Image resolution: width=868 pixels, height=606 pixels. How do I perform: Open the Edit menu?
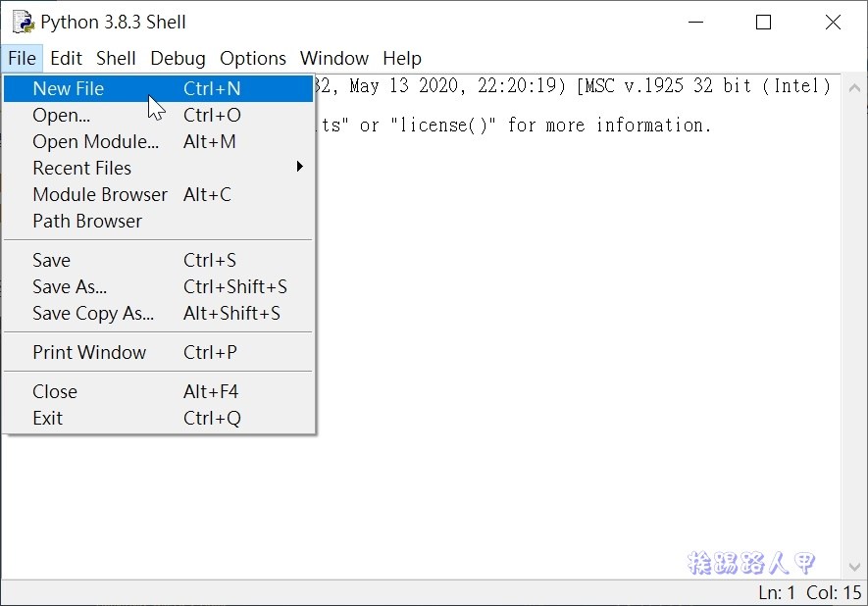pos(66,58)
